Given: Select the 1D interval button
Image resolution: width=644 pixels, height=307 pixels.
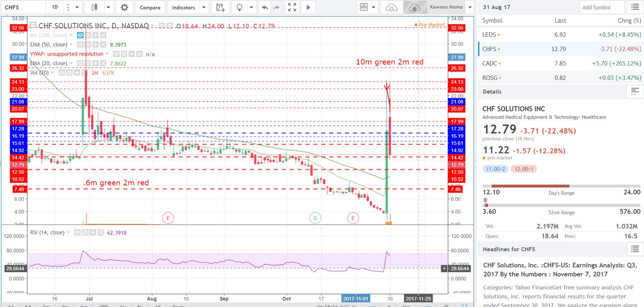Looking at the screenshot, I should point(55,7).
